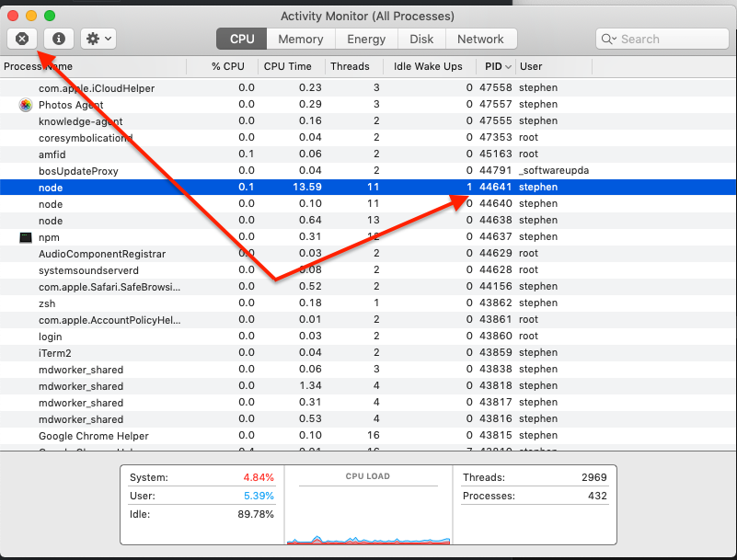737x560 pixels.
Task: Select mdworker_shared with PID 43816
Action: pos(368,418)
